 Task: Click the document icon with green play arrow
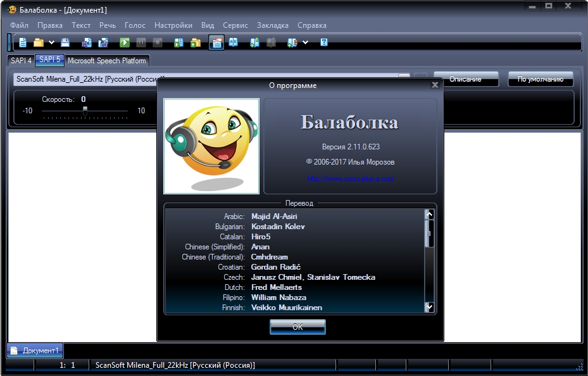tap(178, 42)
